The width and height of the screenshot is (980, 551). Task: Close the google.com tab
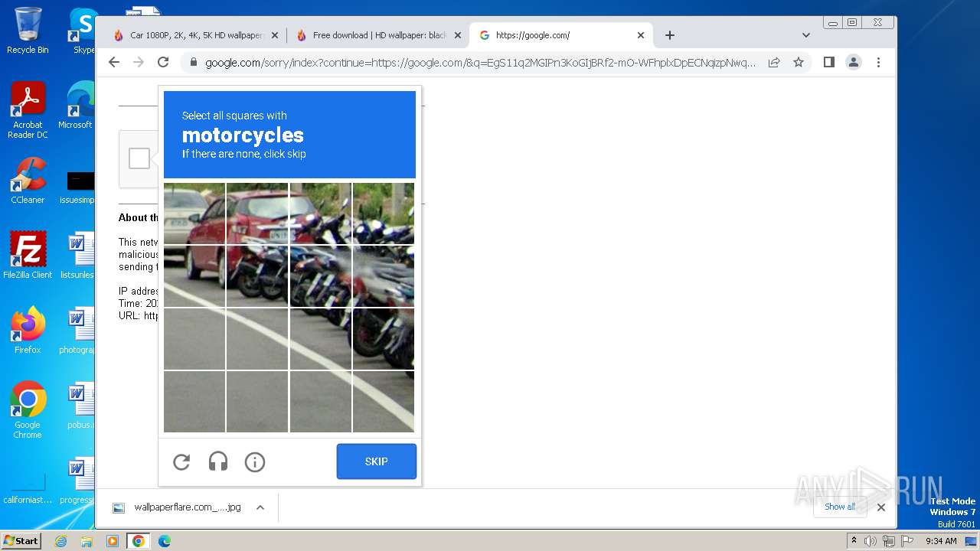(641, 35)
